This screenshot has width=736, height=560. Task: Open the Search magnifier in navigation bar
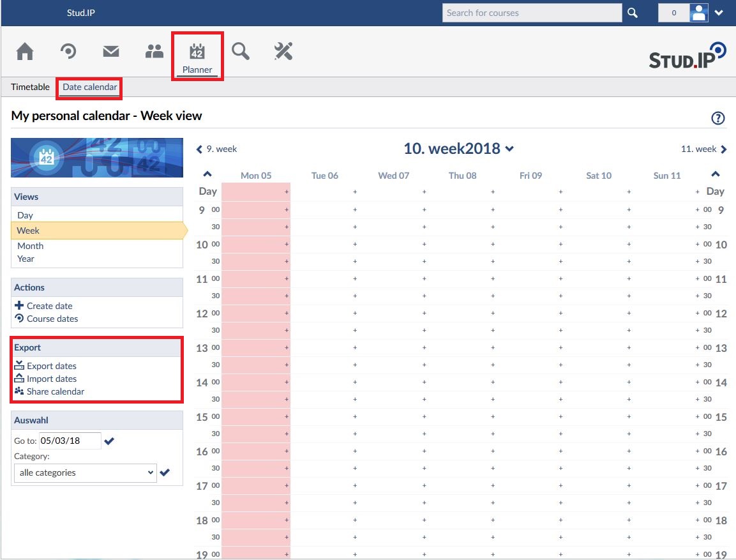241,52
